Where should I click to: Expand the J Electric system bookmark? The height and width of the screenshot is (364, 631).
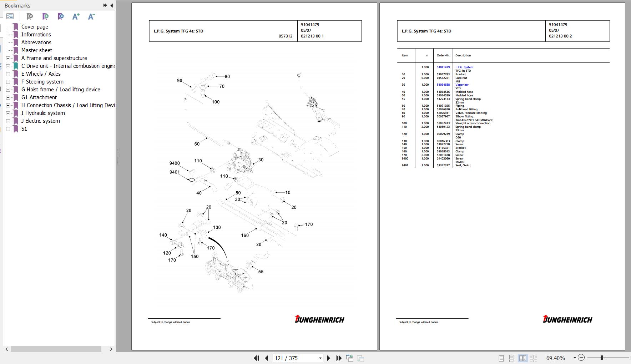coord(8,121)
